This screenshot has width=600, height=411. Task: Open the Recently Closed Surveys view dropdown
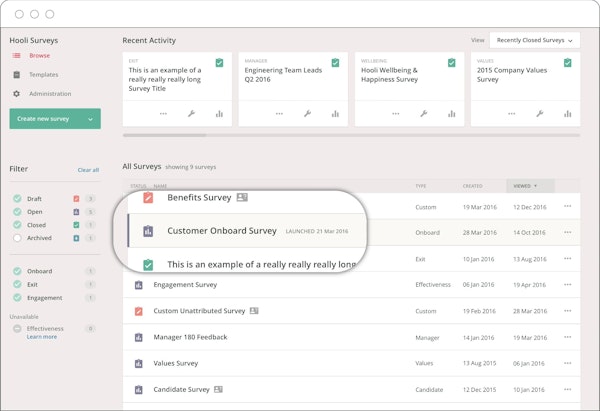(x=534, y=40)
